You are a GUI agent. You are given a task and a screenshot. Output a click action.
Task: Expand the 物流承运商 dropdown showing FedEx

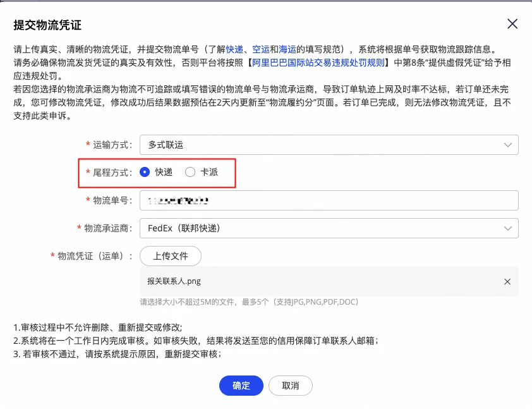click(x=329, y=228)
